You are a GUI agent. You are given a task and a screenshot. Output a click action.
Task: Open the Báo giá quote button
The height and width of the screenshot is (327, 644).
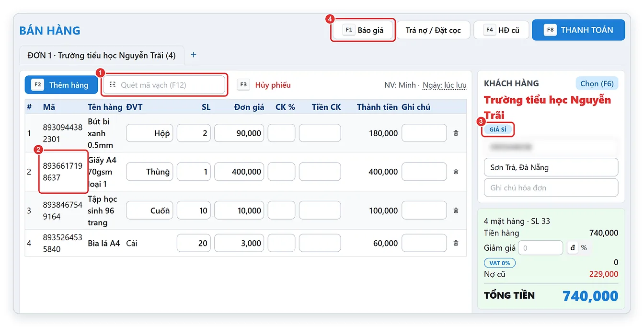click(363, 30)
